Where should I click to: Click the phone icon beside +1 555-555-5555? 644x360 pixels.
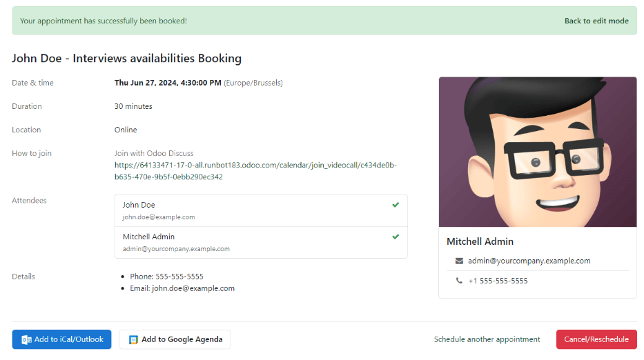click(x=459, y=281)
